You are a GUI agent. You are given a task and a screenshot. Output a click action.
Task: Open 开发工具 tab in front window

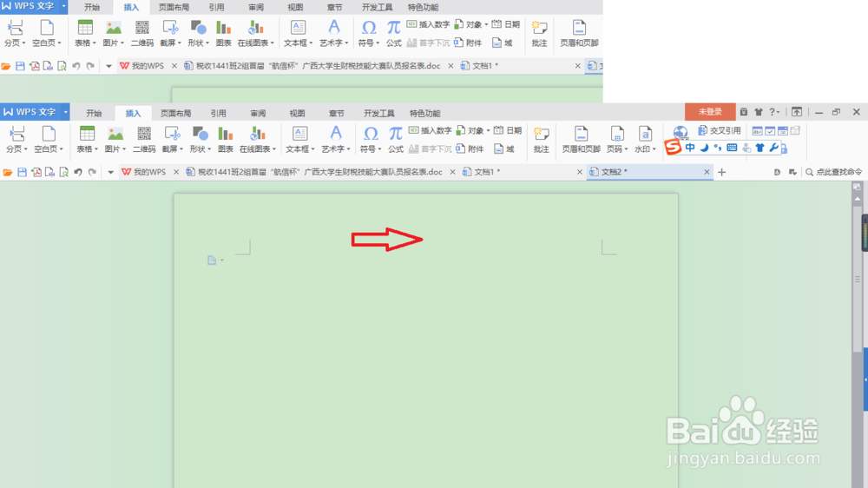(378, 113)
